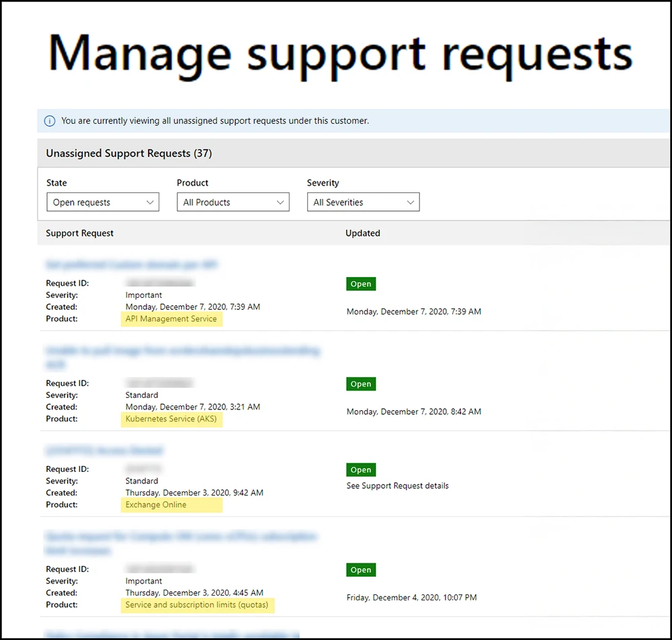Click created date Thursday, December 3, 2020, 9:42 AM

[x=194, y=493]
